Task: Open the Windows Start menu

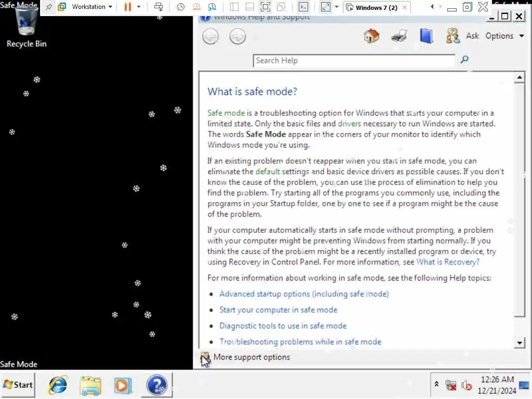Action: click(x=18, y=385)
